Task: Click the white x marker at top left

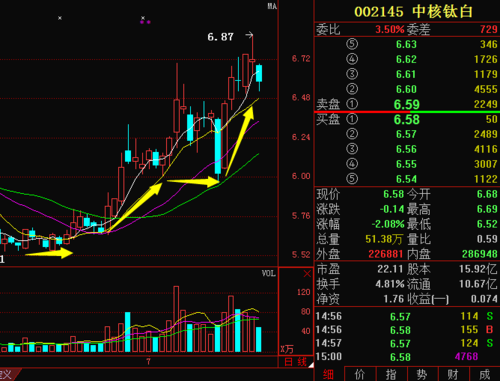Action: click(60, 18)
